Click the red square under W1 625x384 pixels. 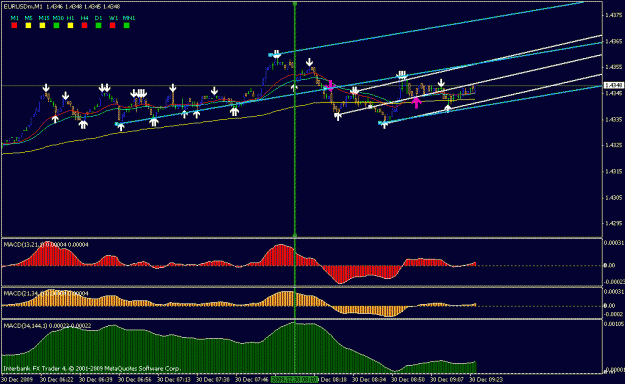pyautogui.click(x=112, y=25)
